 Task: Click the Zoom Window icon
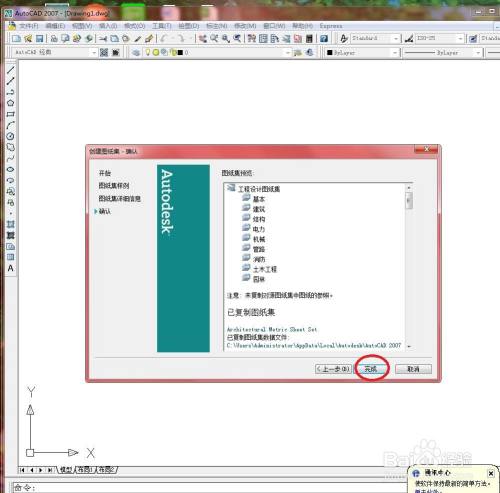(x=226, y=39)
